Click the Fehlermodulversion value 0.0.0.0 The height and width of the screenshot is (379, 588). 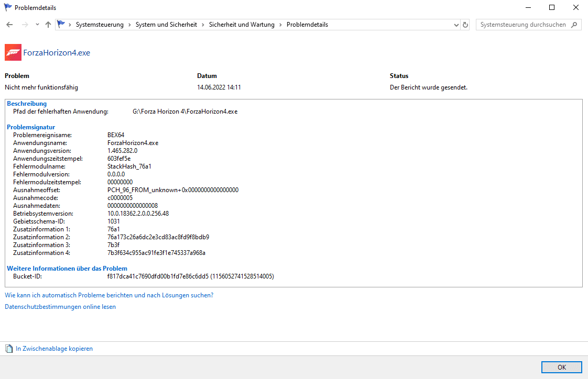tap(116, 174)
